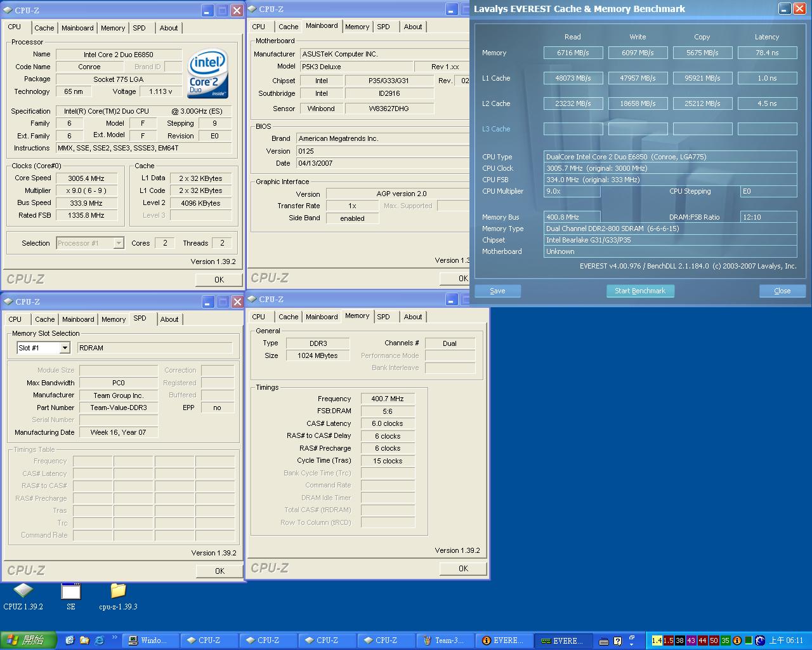Viewport: 812px width, 650px height.
Task: Click Save in EVEREST benchmark window
Action: (x=497, y=291)
